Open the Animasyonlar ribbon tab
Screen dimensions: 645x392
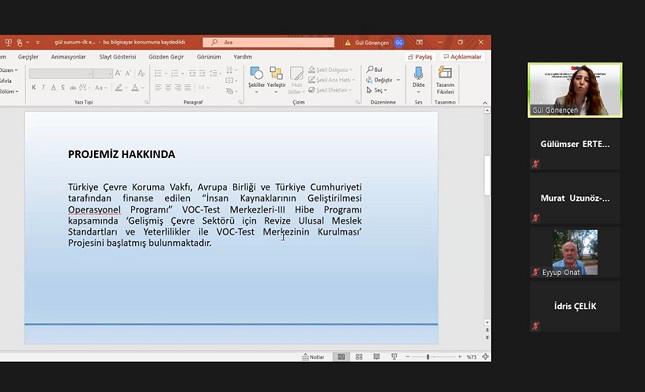68,57
